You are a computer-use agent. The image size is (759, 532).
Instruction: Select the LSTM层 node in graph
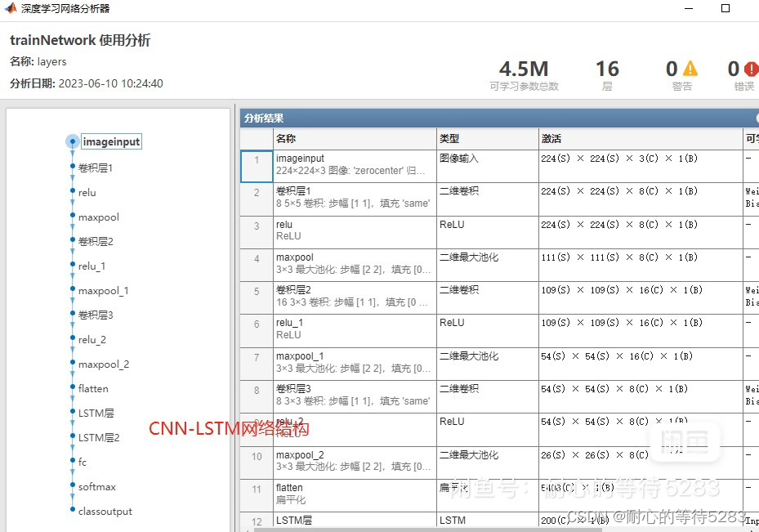tap(96, 413)
